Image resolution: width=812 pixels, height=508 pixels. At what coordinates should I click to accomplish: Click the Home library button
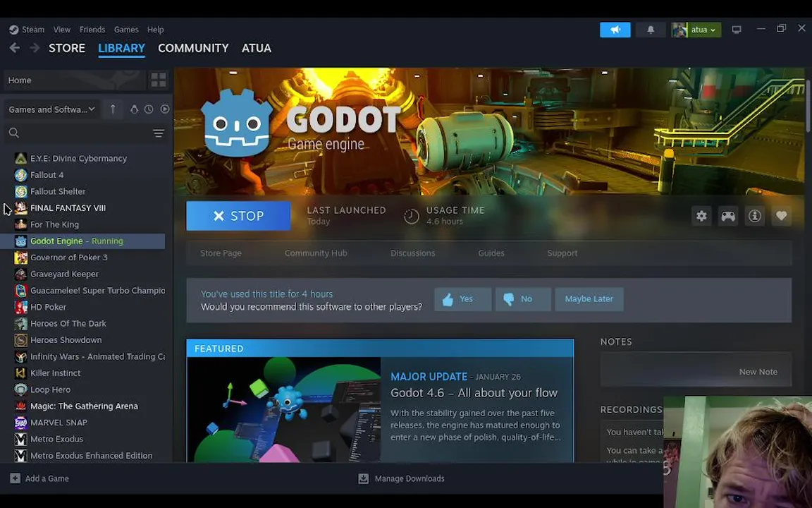[74, 80]
